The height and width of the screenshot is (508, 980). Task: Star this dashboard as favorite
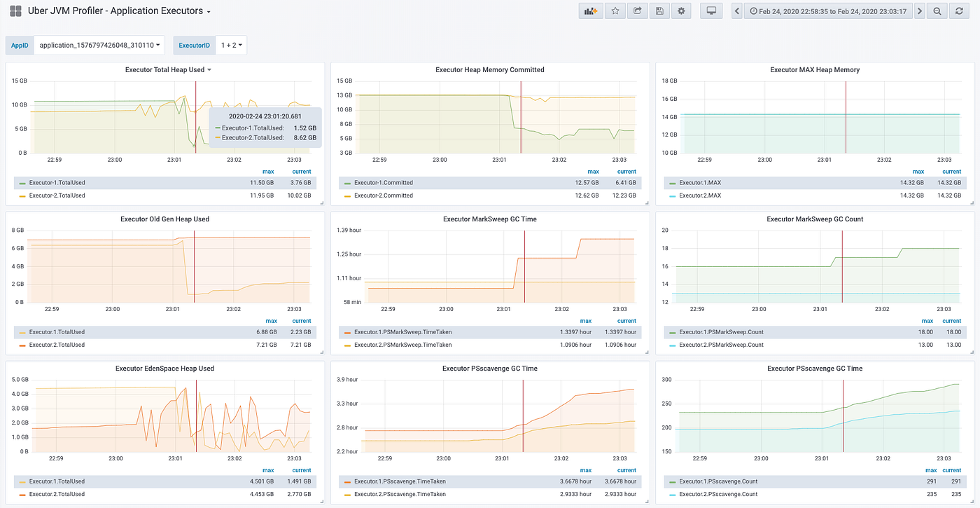tap(615, 11)
